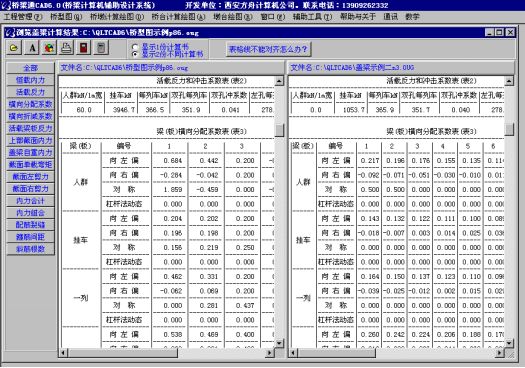Image resolution: width=525 pixels, height=368 pixels.
Task: Click the 0.041 impact coefficient in left pane
Action: coord(230,109)
